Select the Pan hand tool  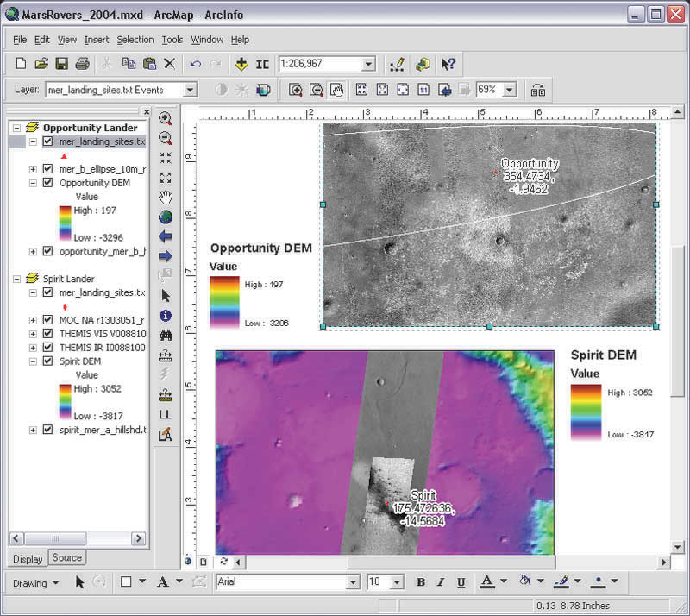[166, 197]
